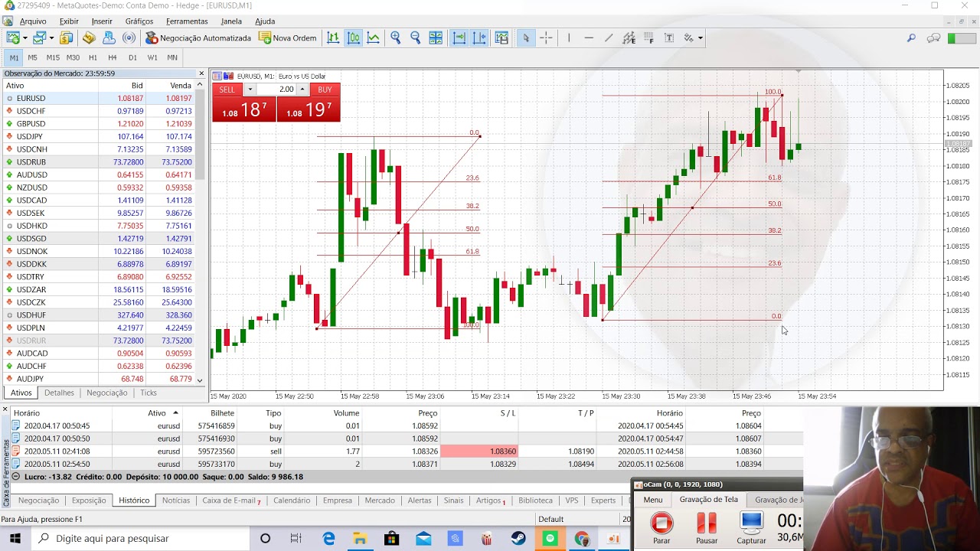Switch chart to bar chart view
The image size is (980, 551).
[333, 37]
